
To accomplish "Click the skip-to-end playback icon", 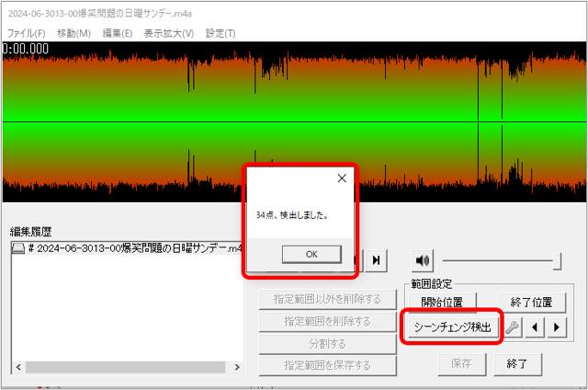I will [376, 260].
